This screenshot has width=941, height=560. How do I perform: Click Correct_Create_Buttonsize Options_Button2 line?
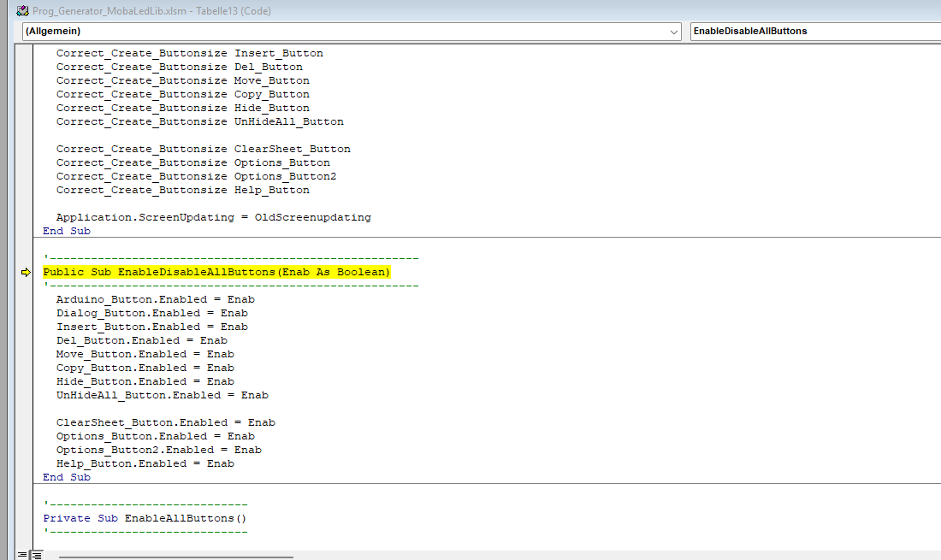point(196,176)
